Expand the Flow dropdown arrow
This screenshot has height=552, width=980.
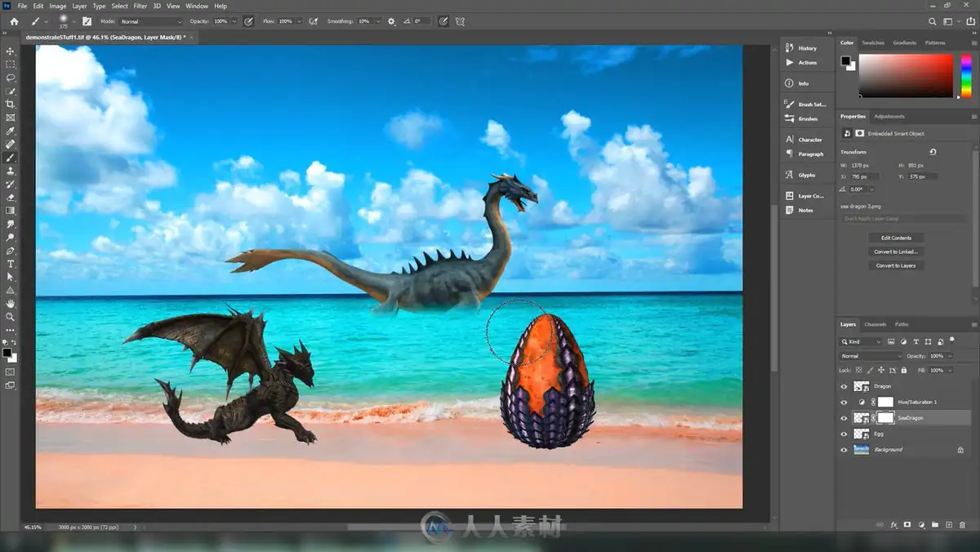[x=299, y=21]
